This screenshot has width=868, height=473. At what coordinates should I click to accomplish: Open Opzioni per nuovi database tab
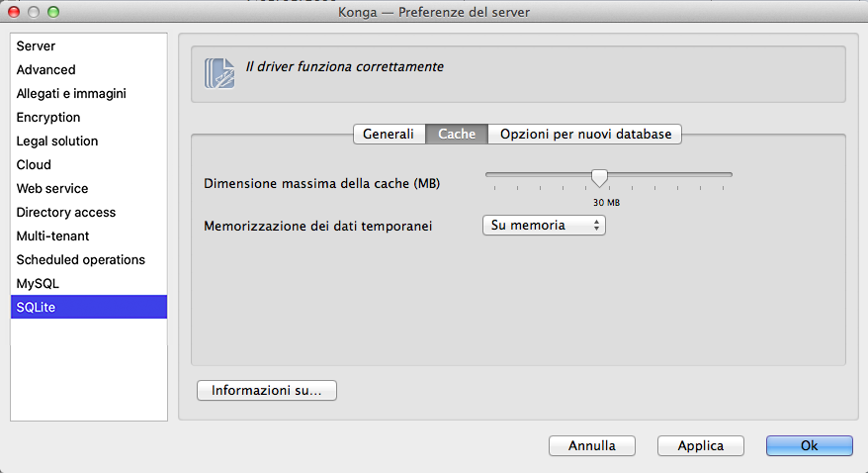click(585, 134)
